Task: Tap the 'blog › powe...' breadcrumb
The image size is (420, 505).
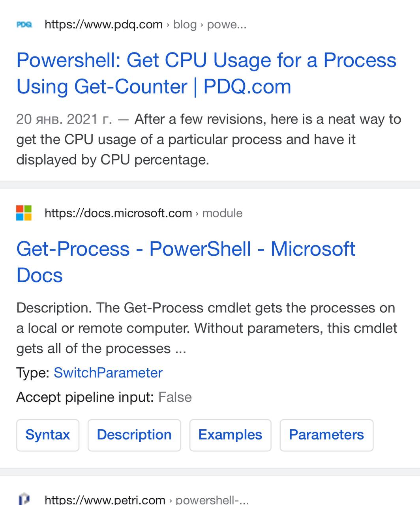Action: (210, 24)
